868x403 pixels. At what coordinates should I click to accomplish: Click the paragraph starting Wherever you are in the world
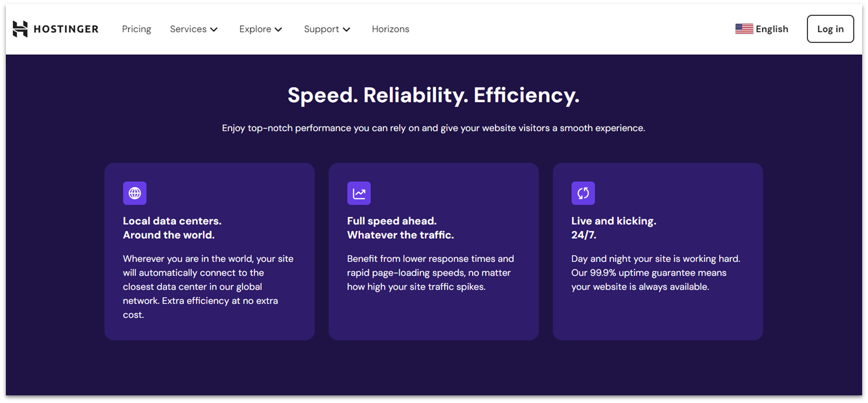coord(208,287)
